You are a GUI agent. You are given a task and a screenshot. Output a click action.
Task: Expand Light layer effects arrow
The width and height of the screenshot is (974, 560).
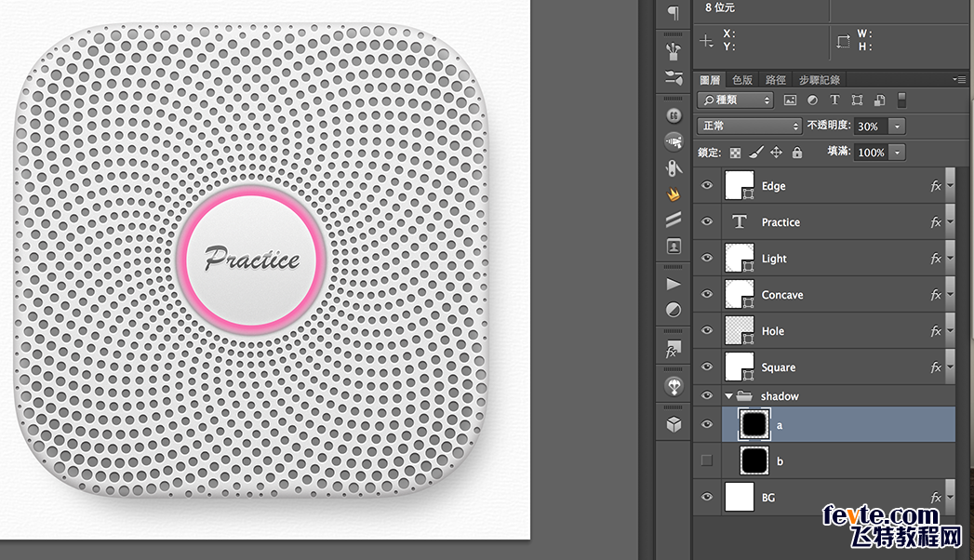[950, 259]
